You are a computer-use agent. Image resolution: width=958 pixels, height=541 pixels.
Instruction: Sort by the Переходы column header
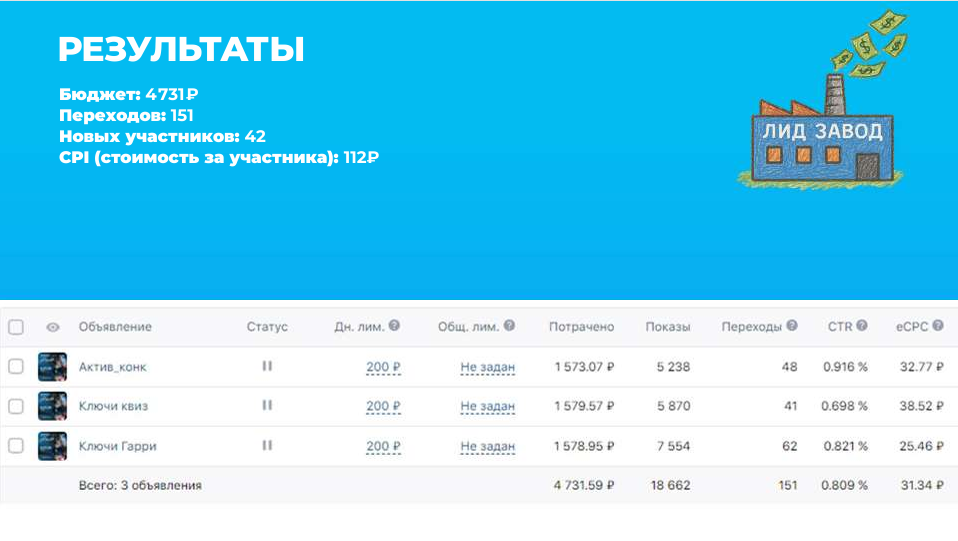(751, 327)
